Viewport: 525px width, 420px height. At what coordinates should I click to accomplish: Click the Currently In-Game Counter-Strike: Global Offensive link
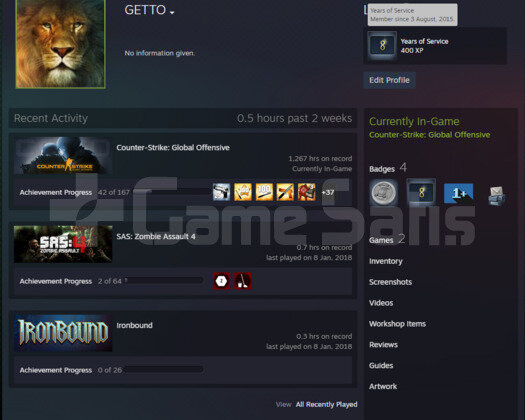click(x=430, y=135)
